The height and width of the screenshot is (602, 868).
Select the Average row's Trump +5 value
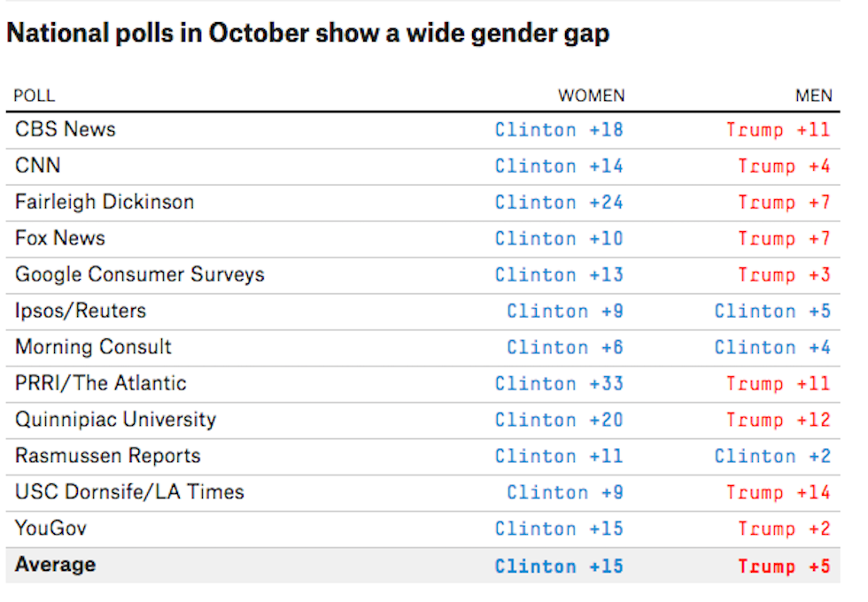784,567
